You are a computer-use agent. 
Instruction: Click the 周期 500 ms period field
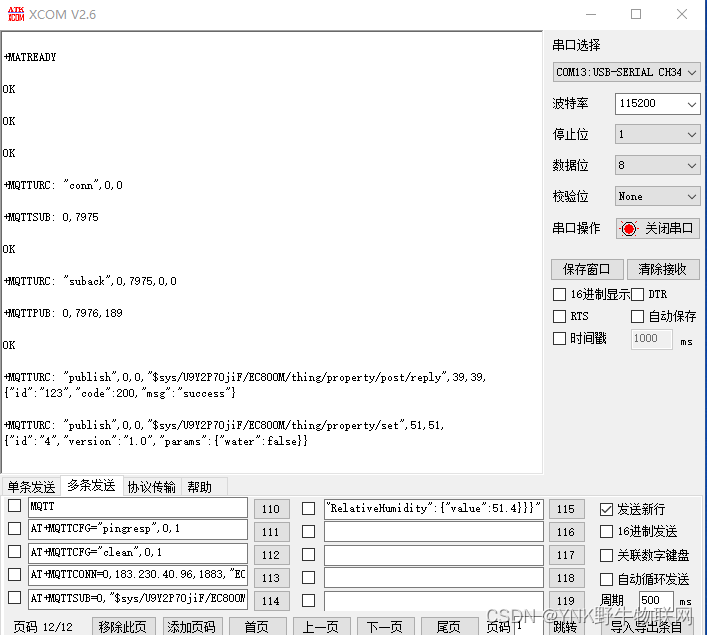(656, 600)
